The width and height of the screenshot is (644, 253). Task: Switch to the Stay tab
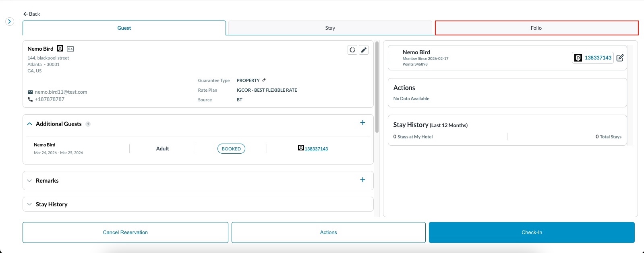coord(330,28)
